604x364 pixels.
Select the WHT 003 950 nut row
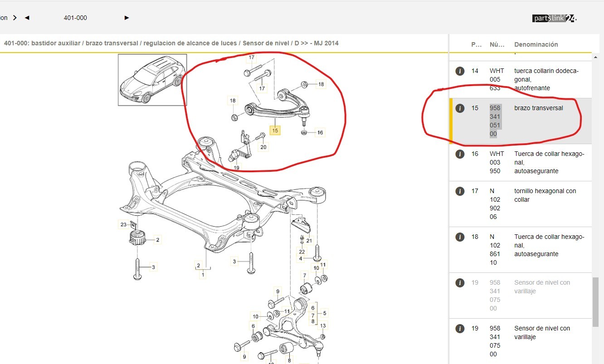pos(521,162)
